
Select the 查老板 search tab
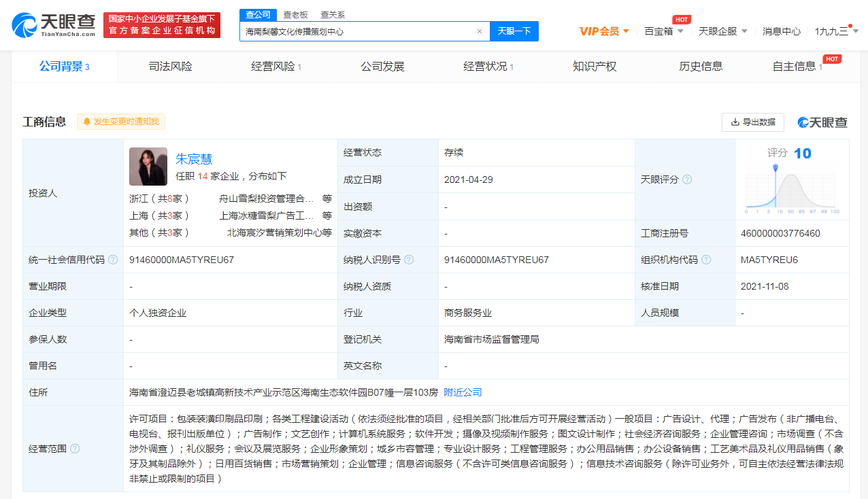pyautogui.click(x=295, y=15)
